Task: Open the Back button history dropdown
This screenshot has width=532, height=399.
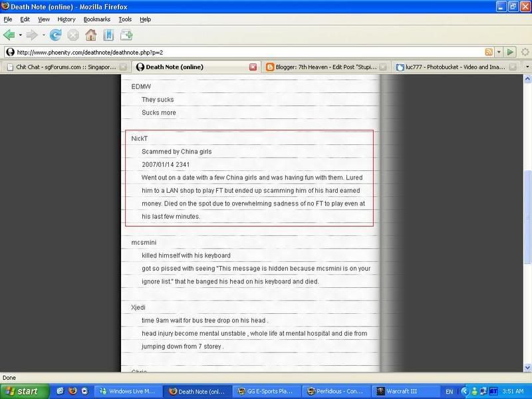Action: coord(21,35)
